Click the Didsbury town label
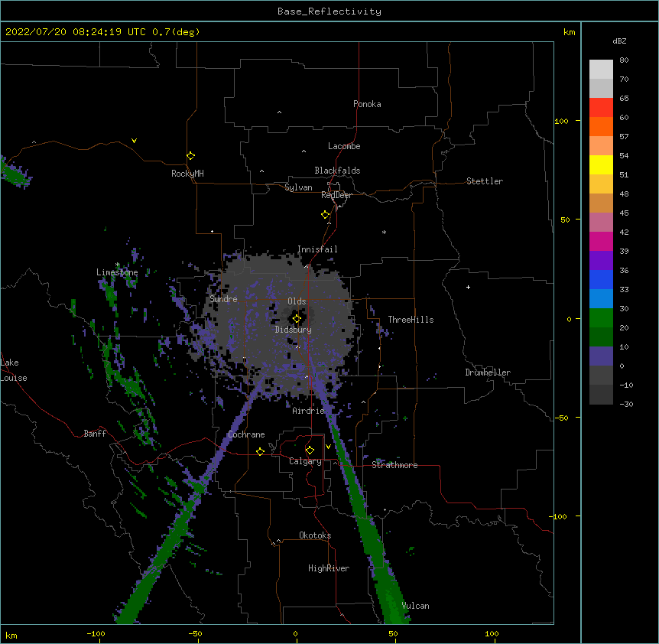This screenshot has height=644, width=659. coord(294,330)
